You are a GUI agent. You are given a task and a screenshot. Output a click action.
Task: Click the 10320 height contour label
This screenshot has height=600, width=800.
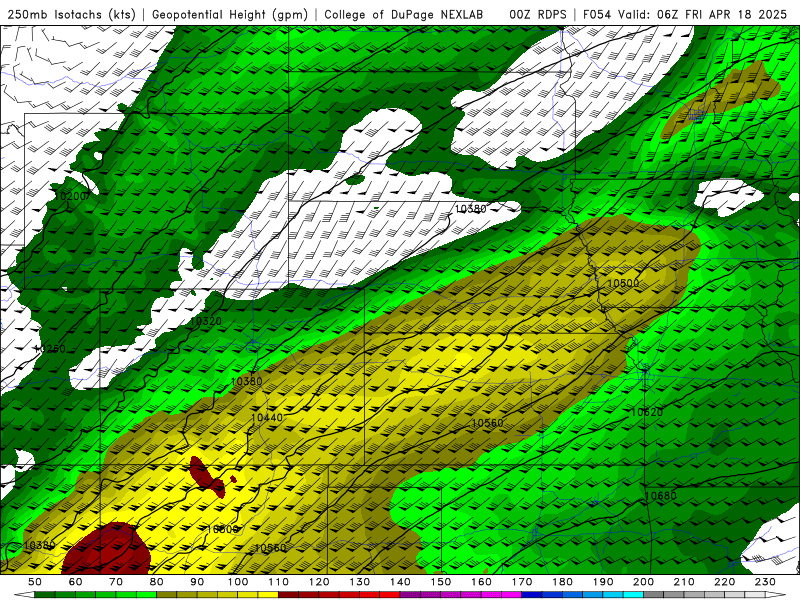point(206,321)
